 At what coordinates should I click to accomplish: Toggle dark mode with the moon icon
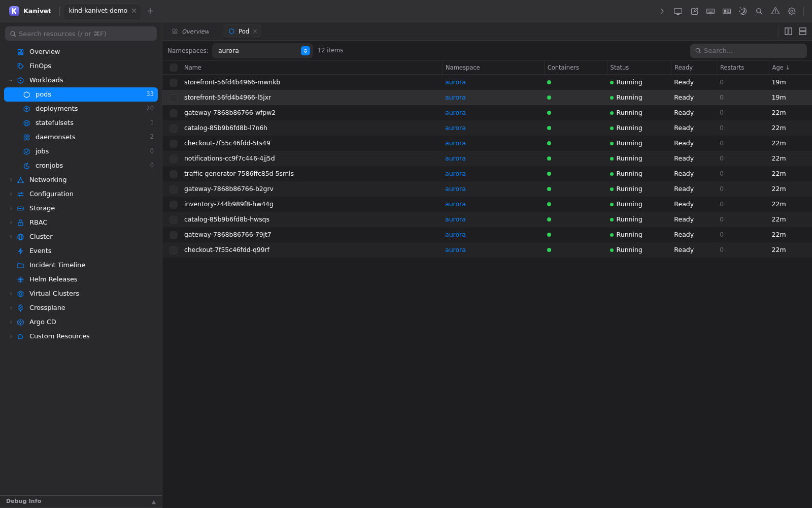(x=743, y=11)
